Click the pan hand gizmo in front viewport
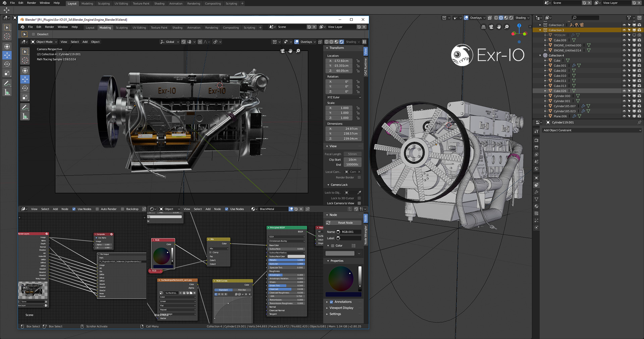Viewport: 644px width, 339px height. (290, 51)
